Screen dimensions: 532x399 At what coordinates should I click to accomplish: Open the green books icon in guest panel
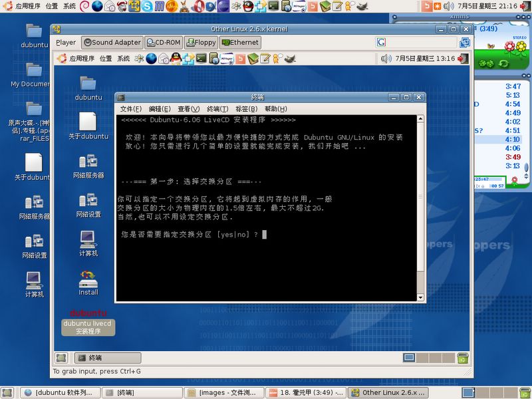pos(253,59)
